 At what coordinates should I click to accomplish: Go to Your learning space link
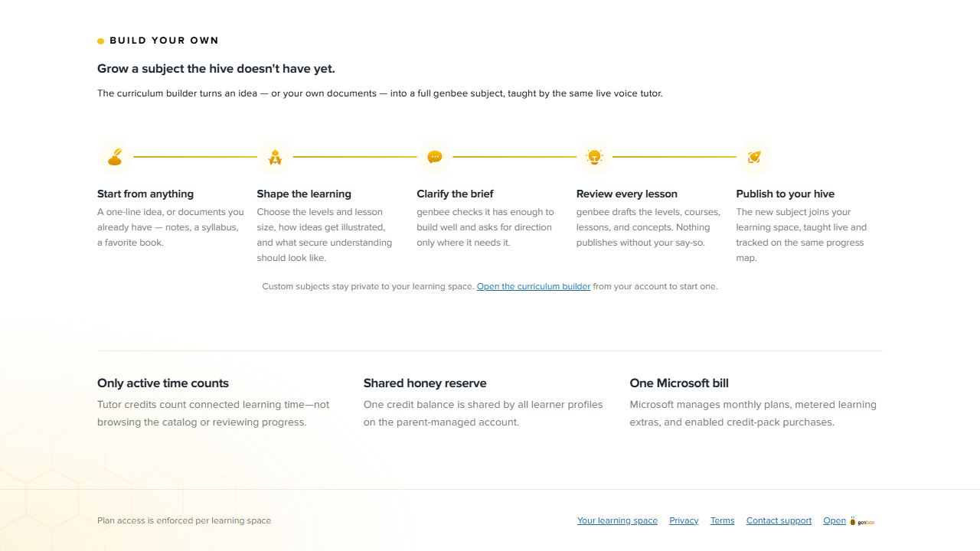617,520
